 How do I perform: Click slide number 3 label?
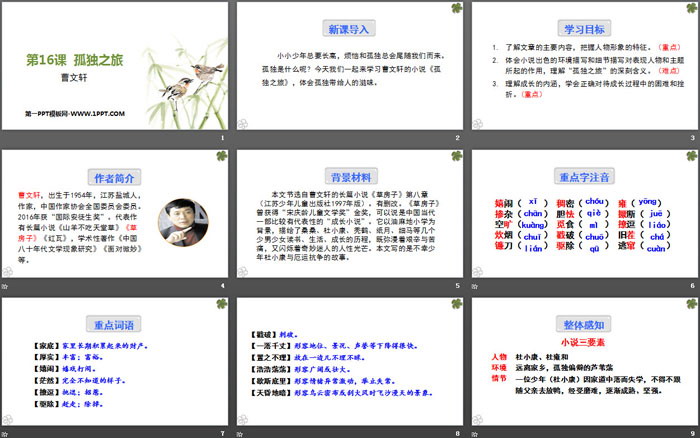692,138
